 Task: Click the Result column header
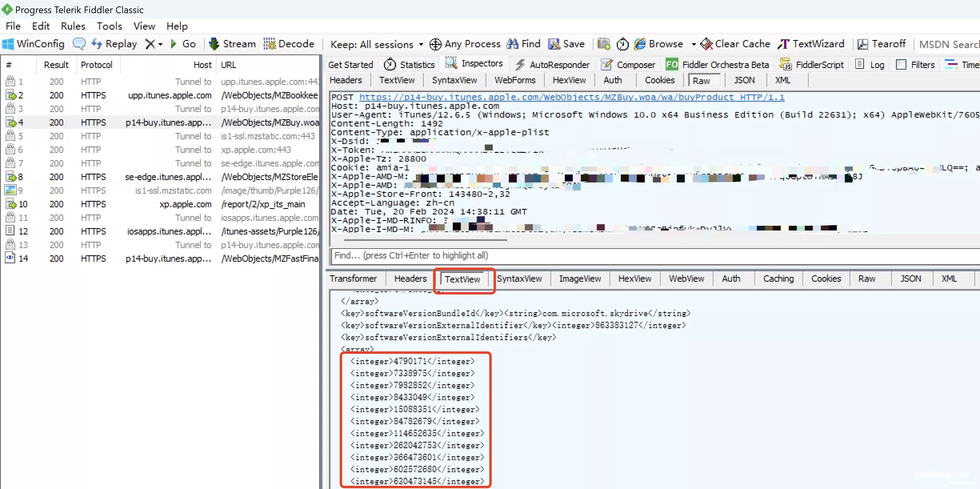point(56,65)
